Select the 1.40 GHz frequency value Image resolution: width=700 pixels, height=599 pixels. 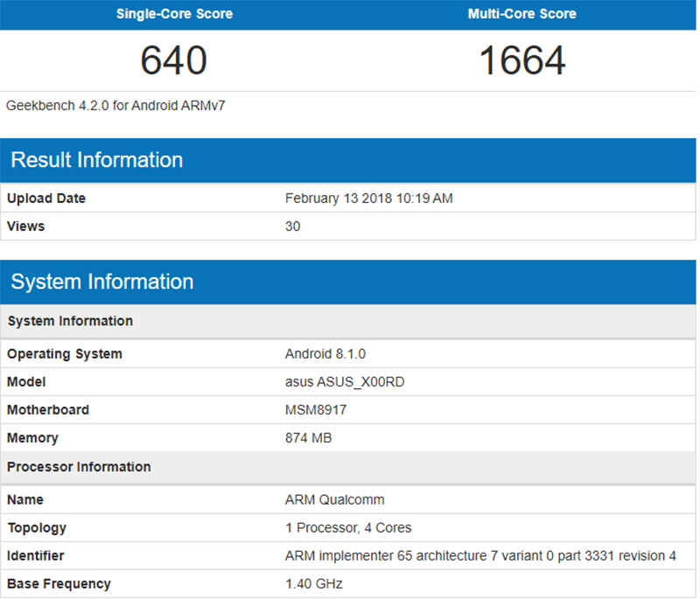[313, 584]
